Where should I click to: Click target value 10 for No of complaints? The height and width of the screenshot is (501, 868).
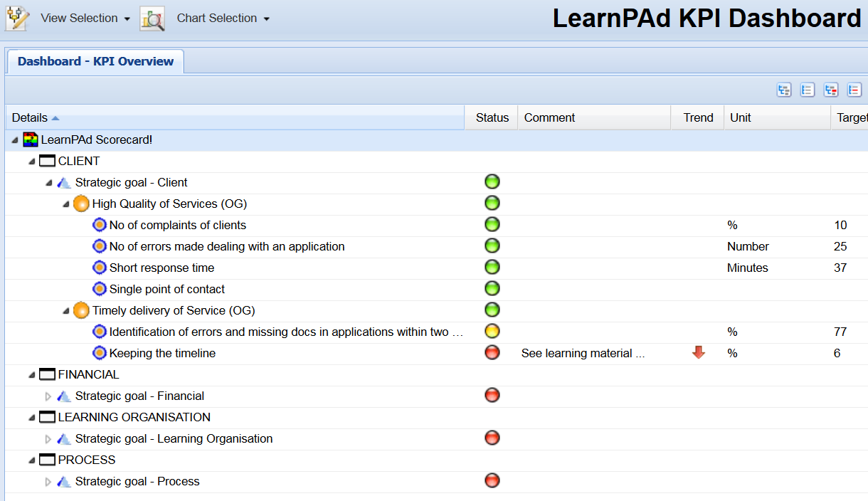(x=840, y=225)
